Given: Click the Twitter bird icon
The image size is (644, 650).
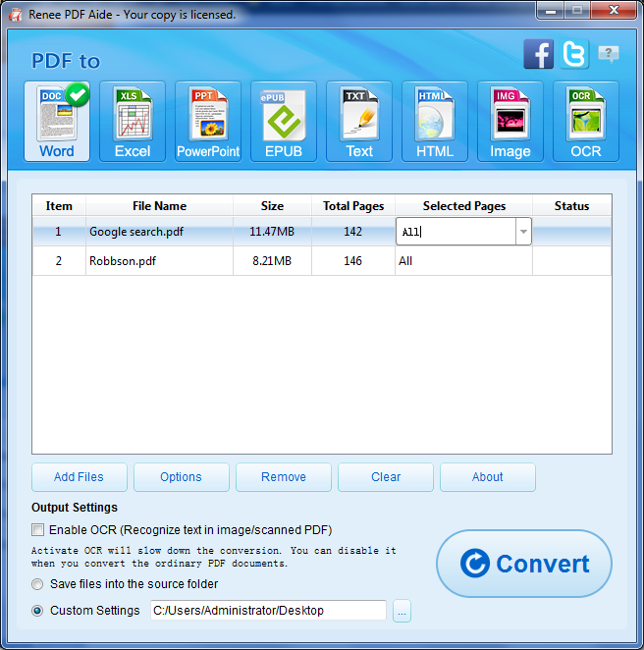Looking at the screenshot, I should (x=573, y=54).
